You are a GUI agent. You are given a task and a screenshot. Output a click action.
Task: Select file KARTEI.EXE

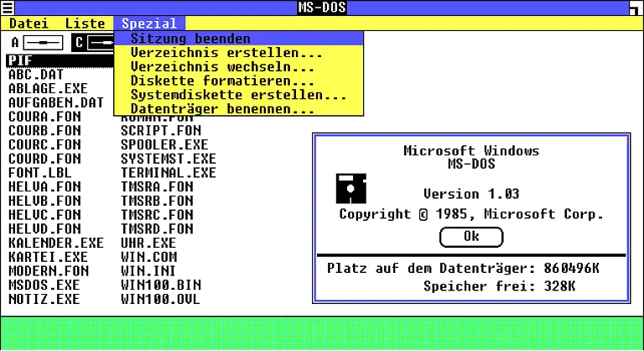(48, 257)
